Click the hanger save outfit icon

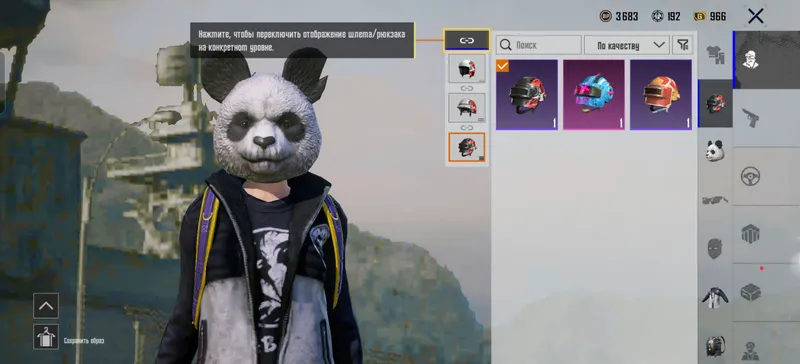46,337
